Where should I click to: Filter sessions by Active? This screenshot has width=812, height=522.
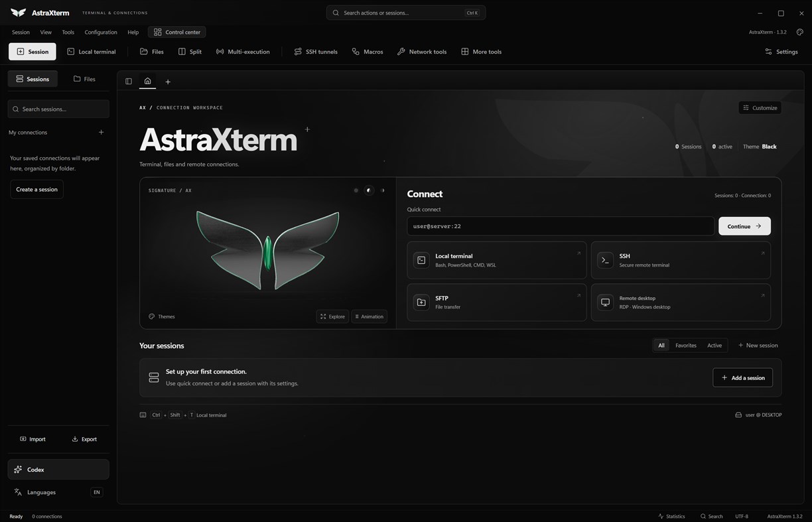pos(714,346)
